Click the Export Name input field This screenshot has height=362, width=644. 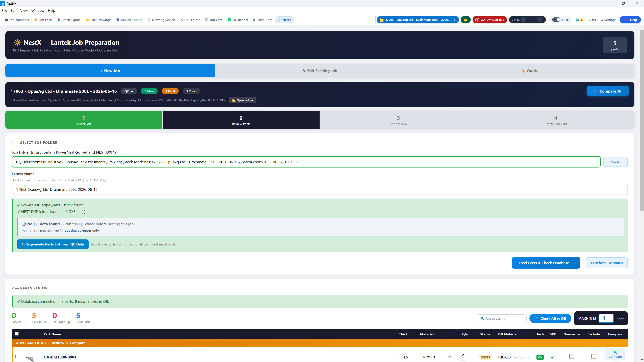click(320, 189)
